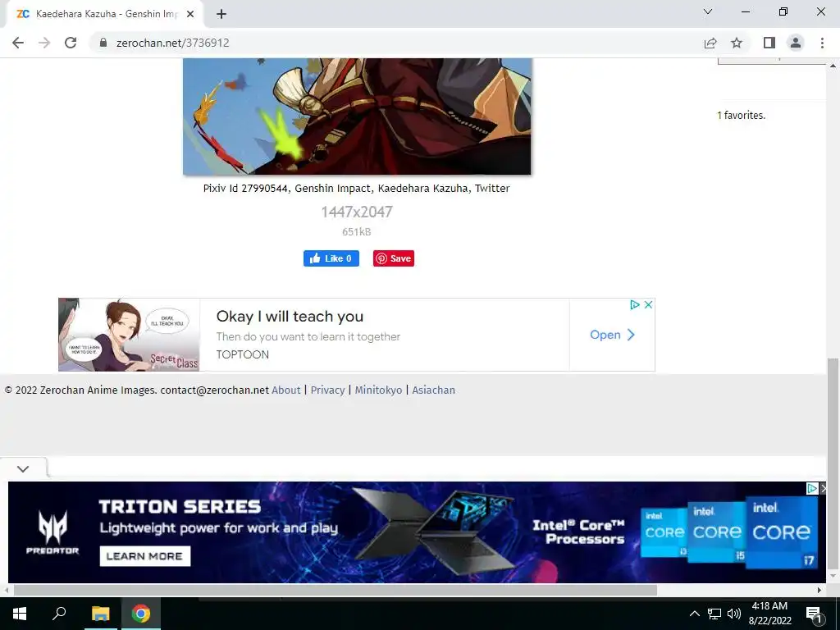Viewport: 840px width, 630px height.
Task: Click the scroll right arrow at bottom
Action: click(819, 591)
